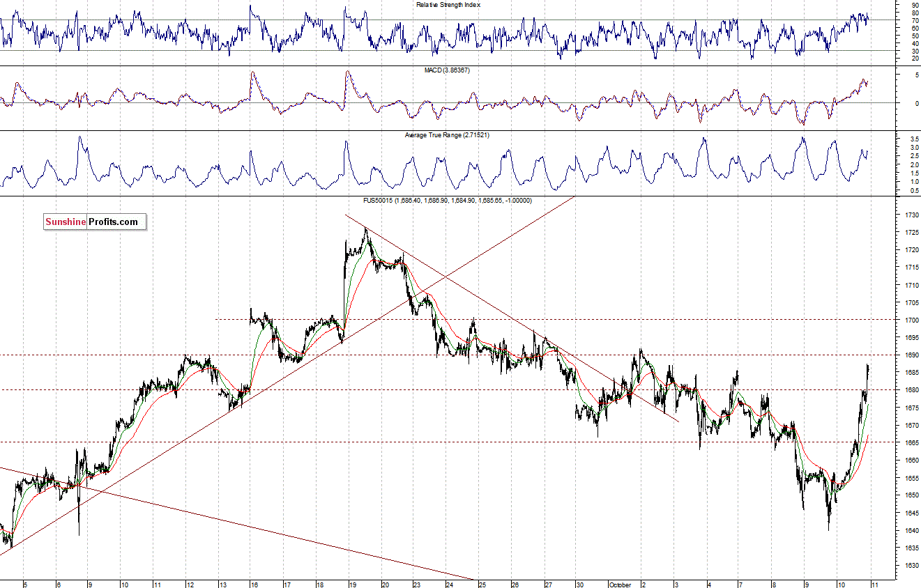Click the date axis label 25
This screenshot has width=921, height=588.
(x=483, y=584)
